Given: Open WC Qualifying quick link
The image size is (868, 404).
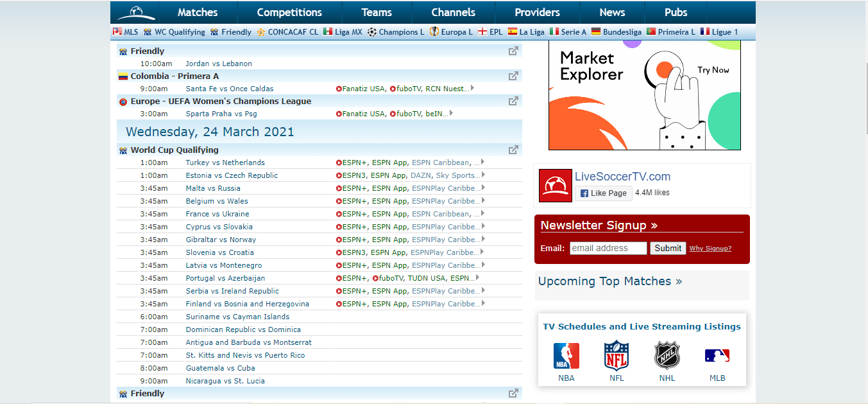Looking at the screenshot, I should tap(174, 32).
